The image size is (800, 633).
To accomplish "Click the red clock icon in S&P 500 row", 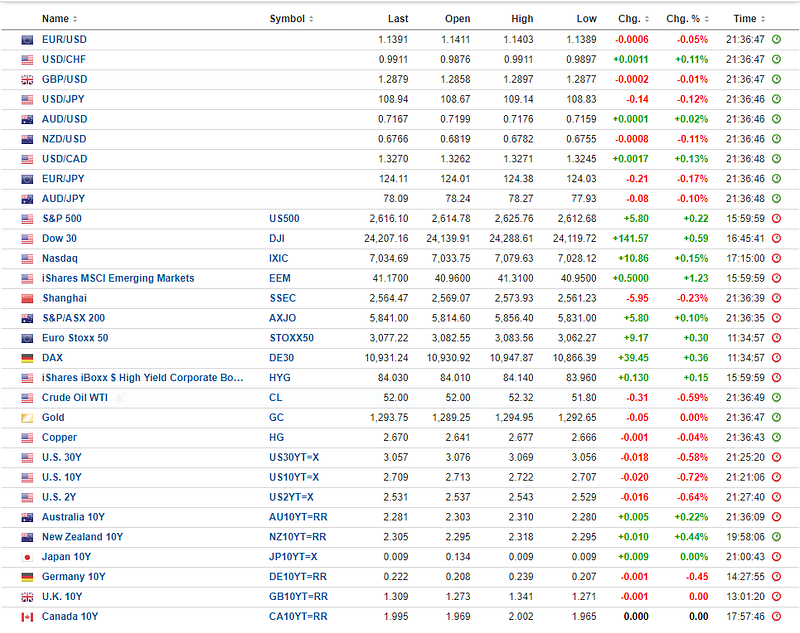I will [x=777, y=218].
